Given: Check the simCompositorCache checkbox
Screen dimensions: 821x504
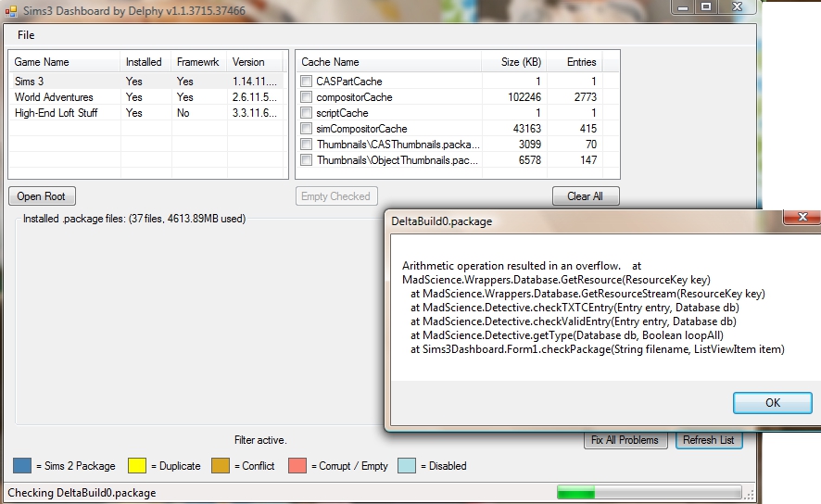Looking at the screenshot, I should [x=307, y=128].
